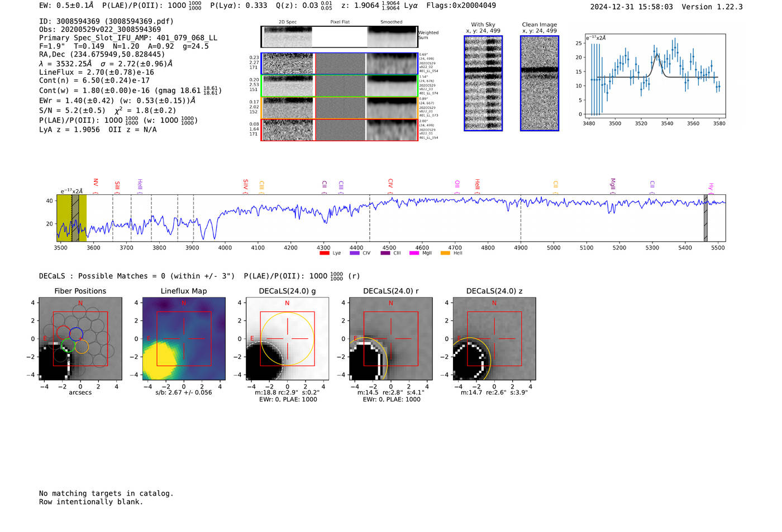Click the Lineflux Map panel
Screen dimensions: 782x532
[x=184, y=339]
